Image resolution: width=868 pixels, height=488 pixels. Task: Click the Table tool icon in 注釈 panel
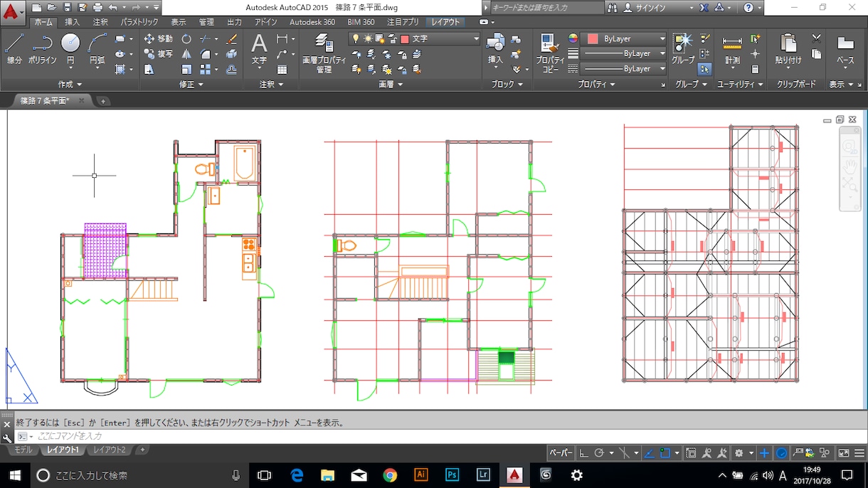(282, 70)
